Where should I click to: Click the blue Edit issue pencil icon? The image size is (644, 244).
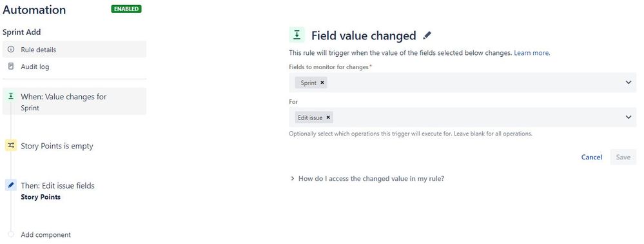tap(11, 185)
